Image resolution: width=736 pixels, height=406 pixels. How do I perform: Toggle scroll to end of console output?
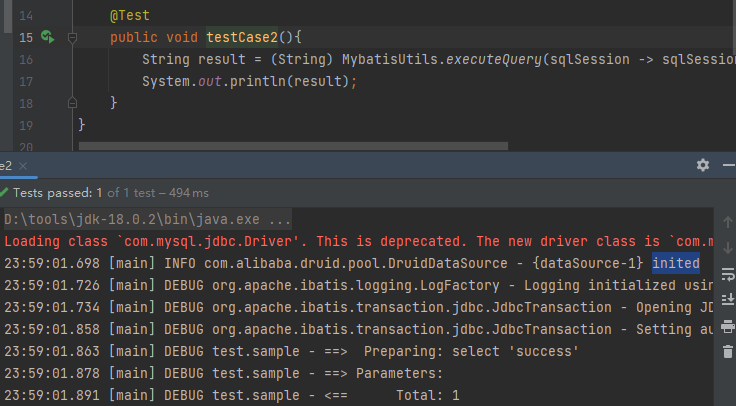click(x=727, y=299)
